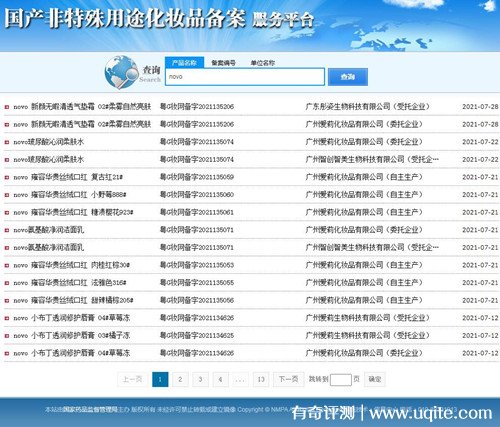Focus the search box containing novo

pos(245,77)
